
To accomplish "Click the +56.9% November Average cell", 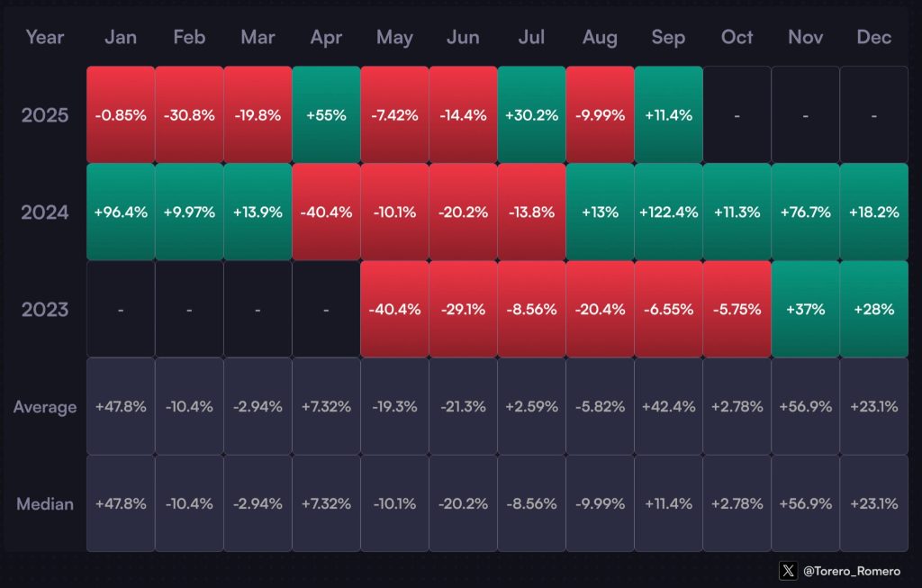I will 805,407.
